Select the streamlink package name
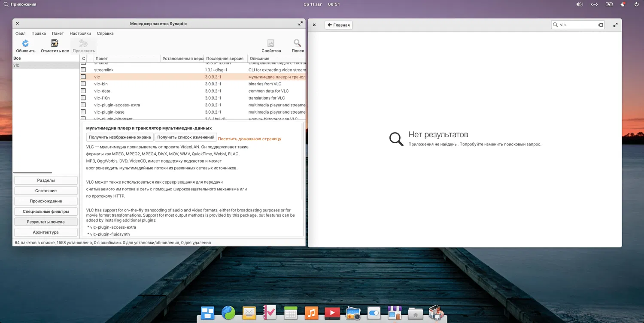 (x=104, y=70)
